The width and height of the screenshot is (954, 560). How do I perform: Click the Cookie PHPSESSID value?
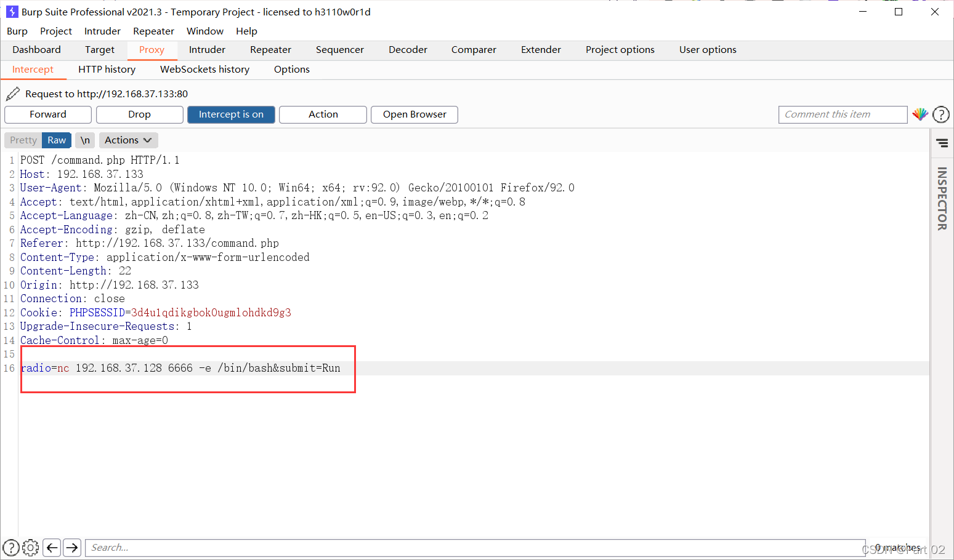(211, 313)
